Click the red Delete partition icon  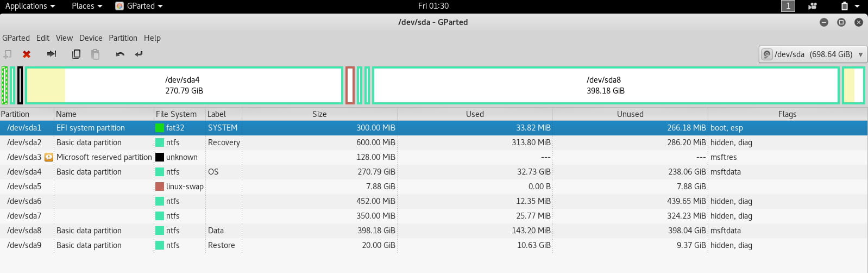pos(26,54)
